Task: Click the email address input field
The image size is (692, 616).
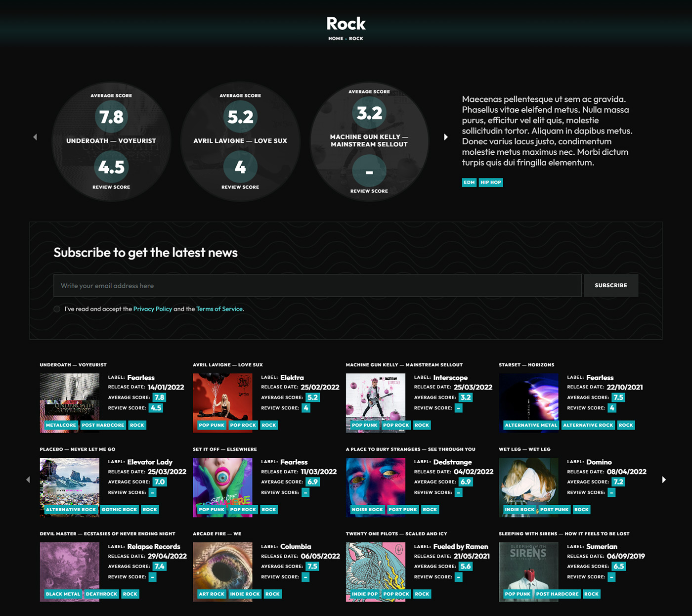Action: 317,286
